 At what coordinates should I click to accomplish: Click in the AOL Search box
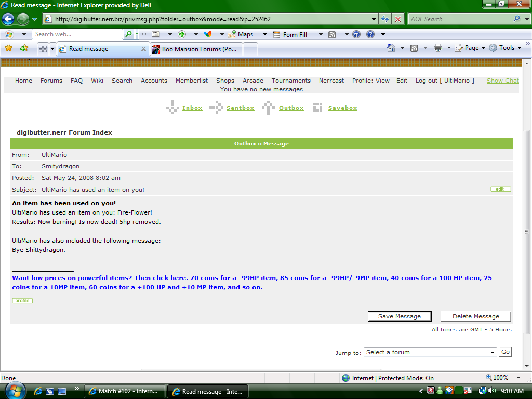click(x=460, y=19)
